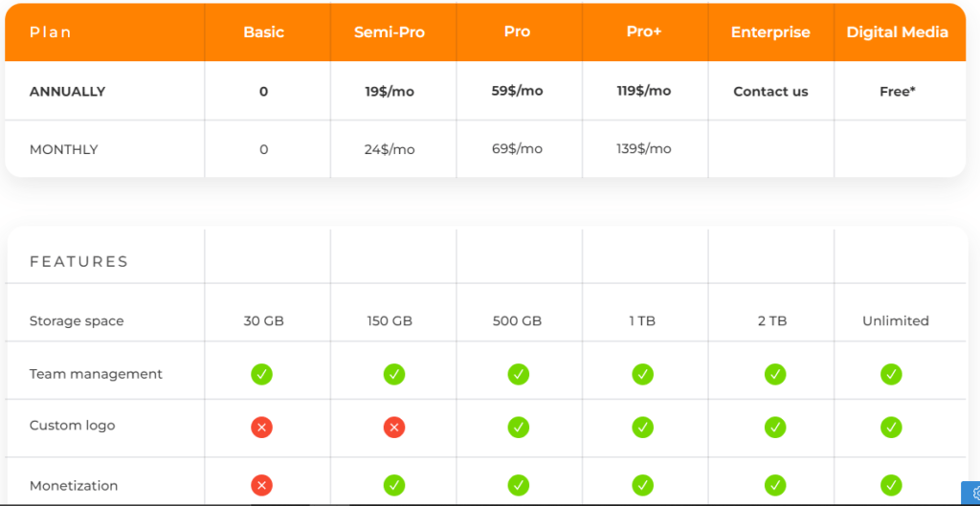Click the 24$/mo monthly Semi-Pro price

pos(390,149)
